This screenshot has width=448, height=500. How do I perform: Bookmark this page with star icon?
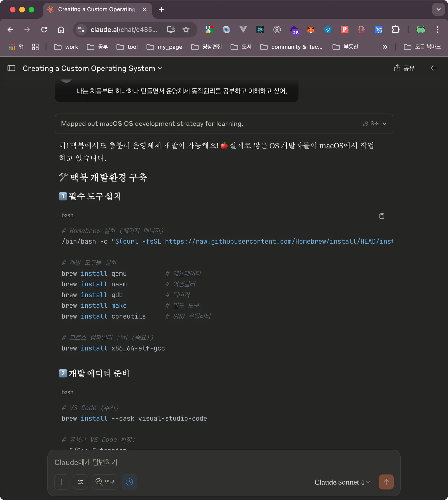pos(186,30)
